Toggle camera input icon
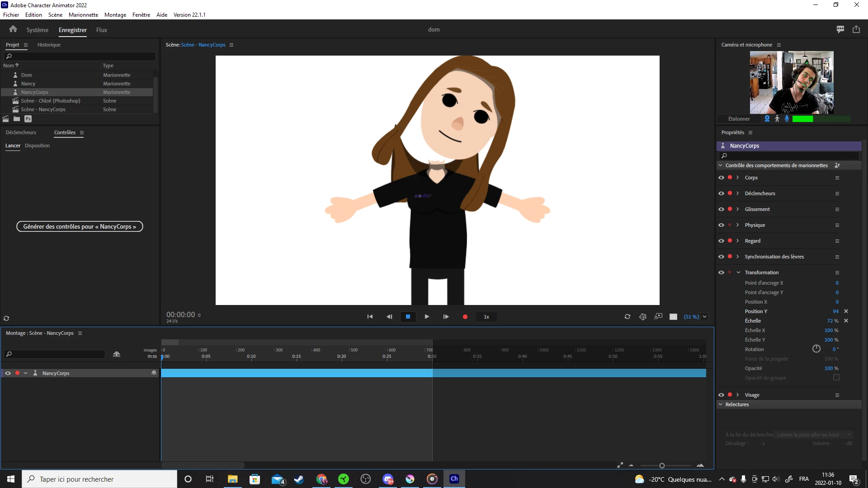This screenshot has width=868, height=488. tap(767, 119)
